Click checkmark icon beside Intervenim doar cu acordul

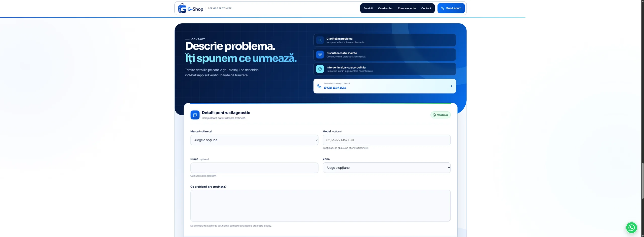tap(320, 69)
